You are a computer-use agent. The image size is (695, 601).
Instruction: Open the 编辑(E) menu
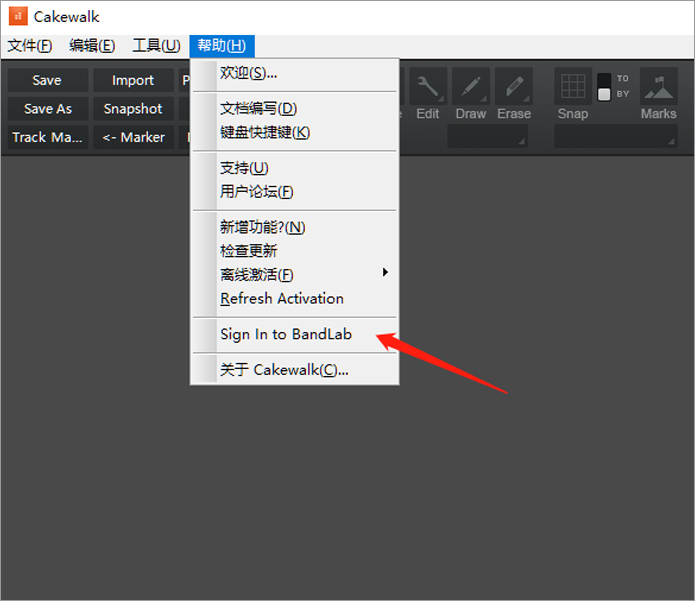[92, 46]
